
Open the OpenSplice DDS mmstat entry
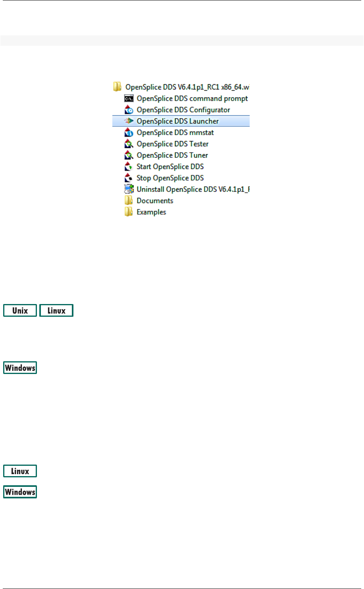(x=175, y=132)
